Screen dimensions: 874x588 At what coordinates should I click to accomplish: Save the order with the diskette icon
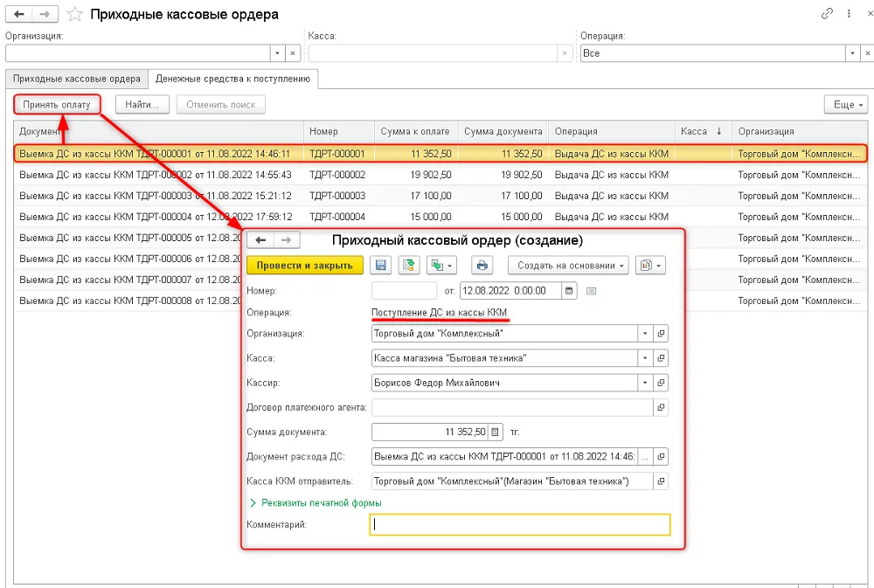tap(381, 266)
